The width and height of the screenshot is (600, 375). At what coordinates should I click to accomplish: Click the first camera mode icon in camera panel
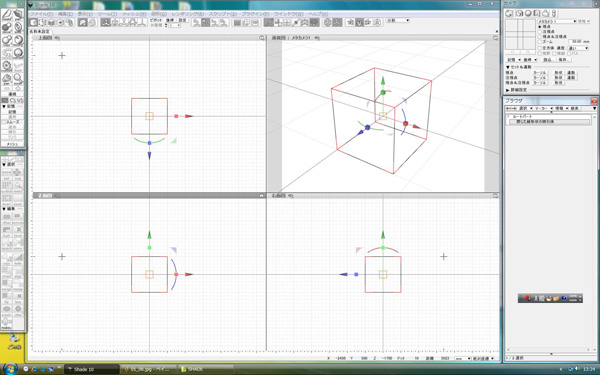[x=509, y=13]
